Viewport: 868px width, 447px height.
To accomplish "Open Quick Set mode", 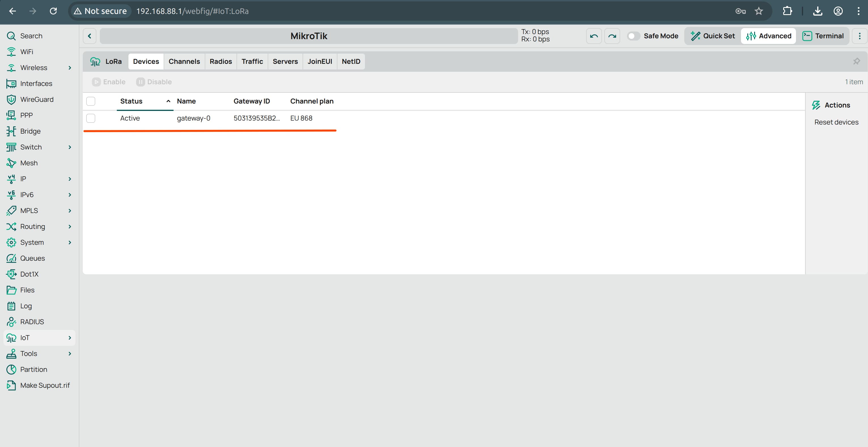I will point(713,36).
